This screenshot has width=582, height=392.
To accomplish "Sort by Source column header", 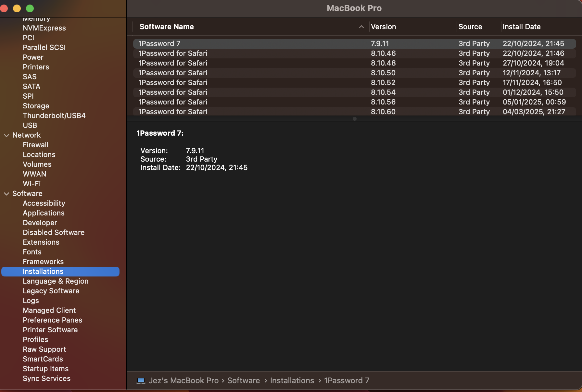I will coord(470,27).
